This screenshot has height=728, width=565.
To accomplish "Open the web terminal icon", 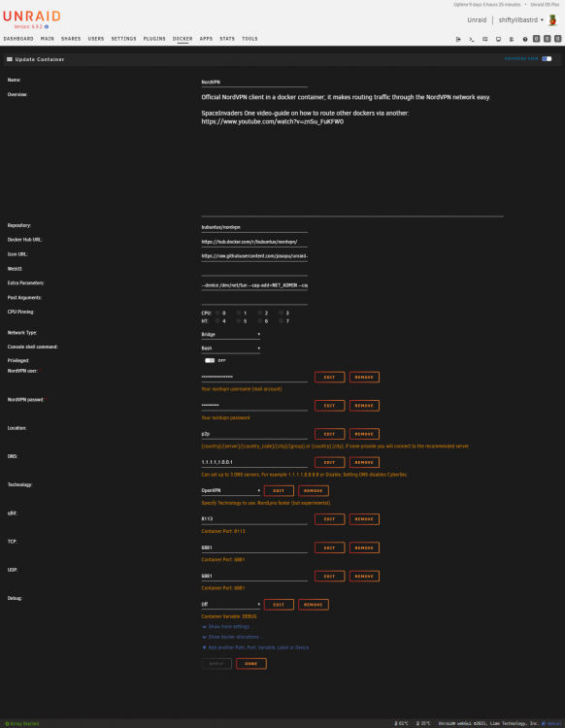I will pyautogui.click(x=472, y=39).
